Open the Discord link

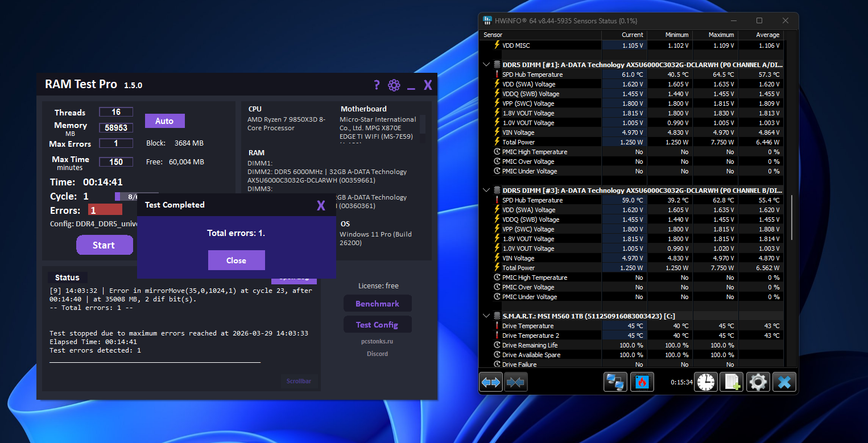coord(378,354)
